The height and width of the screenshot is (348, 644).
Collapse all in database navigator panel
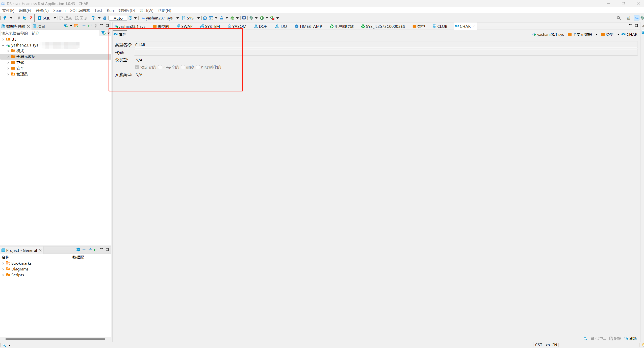84,26
